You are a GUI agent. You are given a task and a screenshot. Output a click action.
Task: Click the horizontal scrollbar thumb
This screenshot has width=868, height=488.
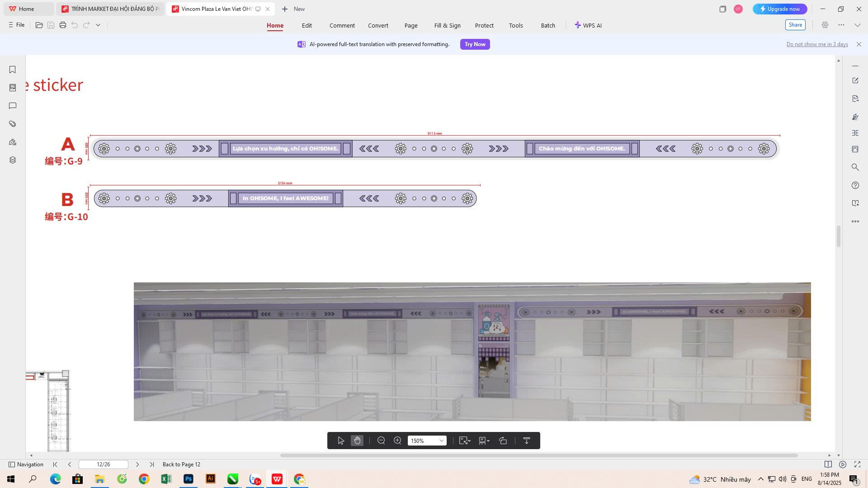(539, 455)
